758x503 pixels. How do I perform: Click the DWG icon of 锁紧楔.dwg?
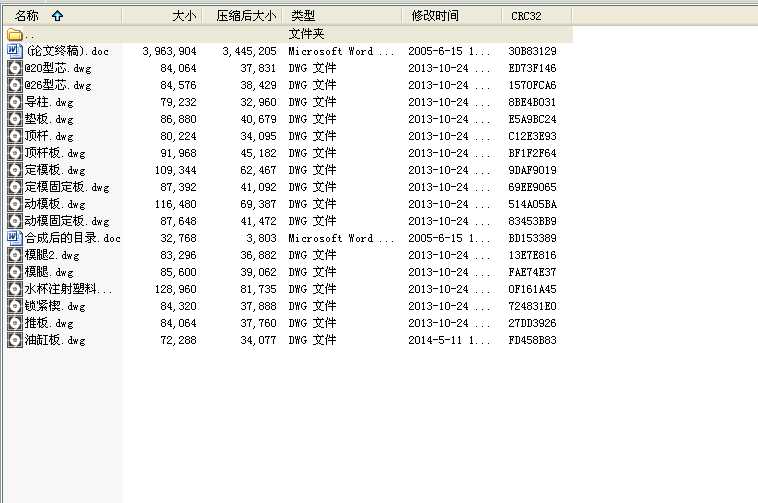pos(15,306)
